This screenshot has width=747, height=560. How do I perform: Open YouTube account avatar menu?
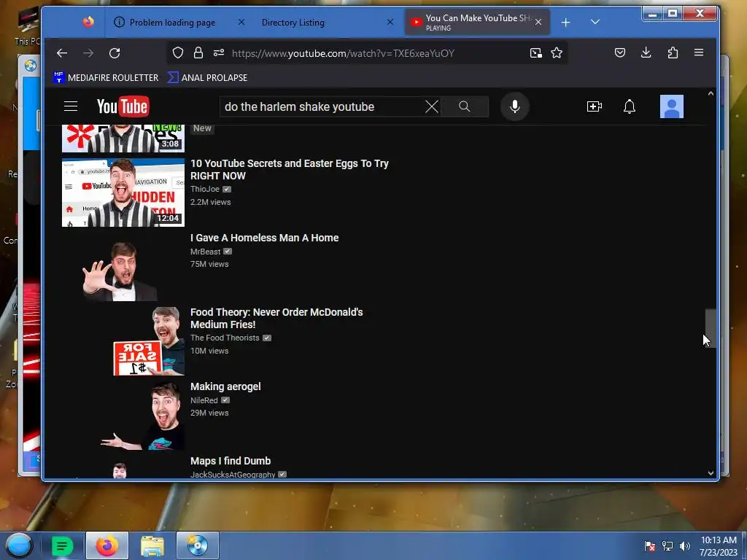point(671,106)
